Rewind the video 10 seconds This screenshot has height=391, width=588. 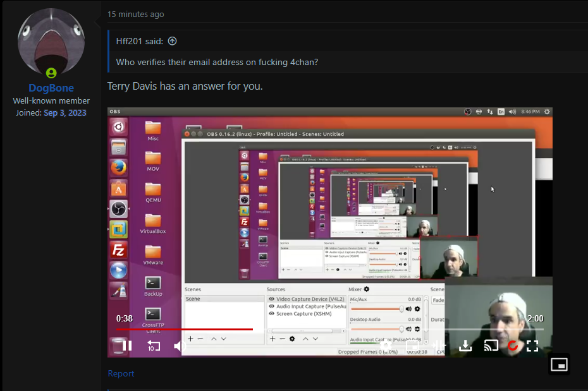point(154,346)
